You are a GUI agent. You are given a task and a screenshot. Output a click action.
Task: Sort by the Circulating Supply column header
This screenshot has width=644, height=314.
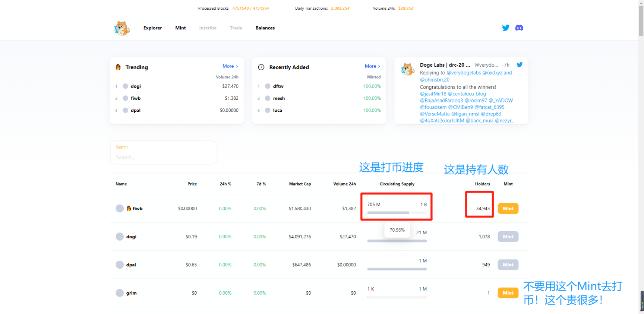397,184
